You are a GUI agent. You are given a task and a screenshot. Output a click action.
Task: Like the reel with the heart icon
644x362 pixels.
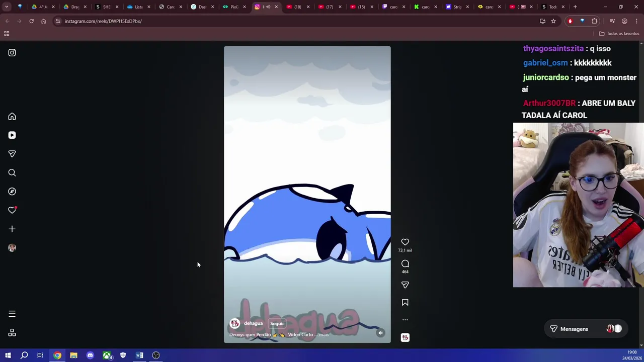coord(405,242)
